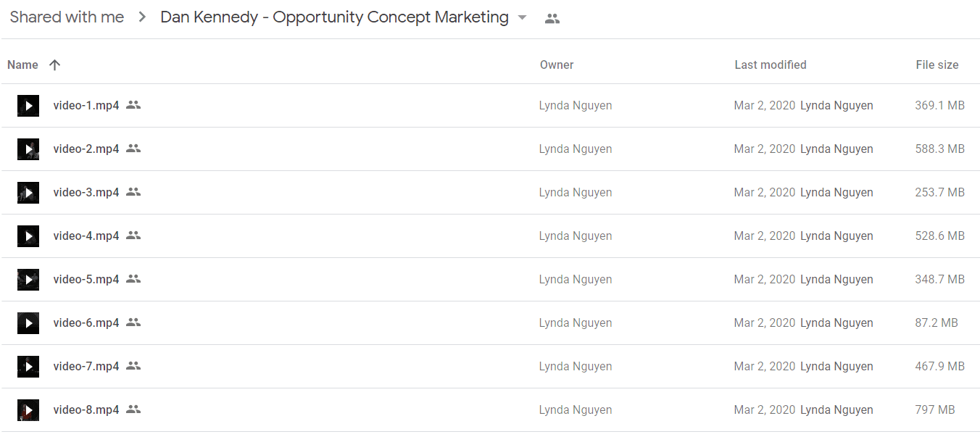Click the shared people icon beside video-8.mp4

[133, 409]
